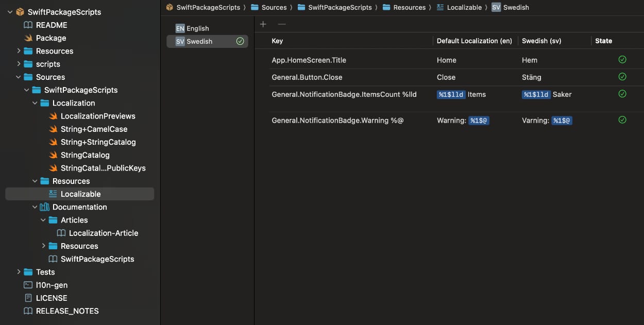This screenshot has width=644, height=325.
Task: Toggle the state checkmark for App.HomeScreen.Title
Action: (x=622, y=59)
